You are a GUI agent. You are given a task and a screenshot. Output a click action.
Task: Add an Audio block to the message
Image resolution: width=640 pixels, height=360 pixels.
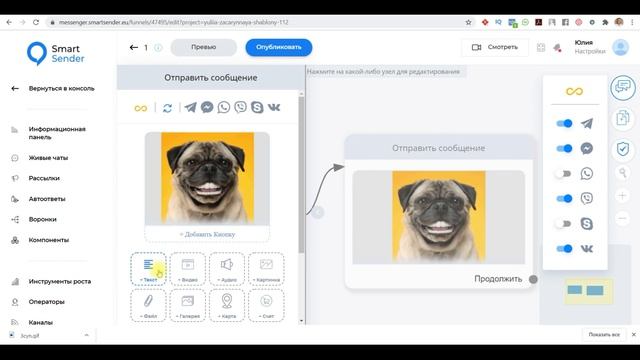pos(227,269)
